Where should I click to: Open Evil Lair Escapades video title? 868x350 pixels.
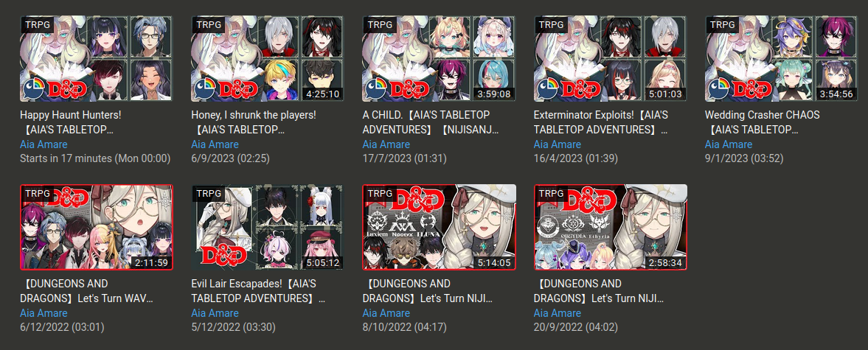pyautogui.click(x=258, y=291)
